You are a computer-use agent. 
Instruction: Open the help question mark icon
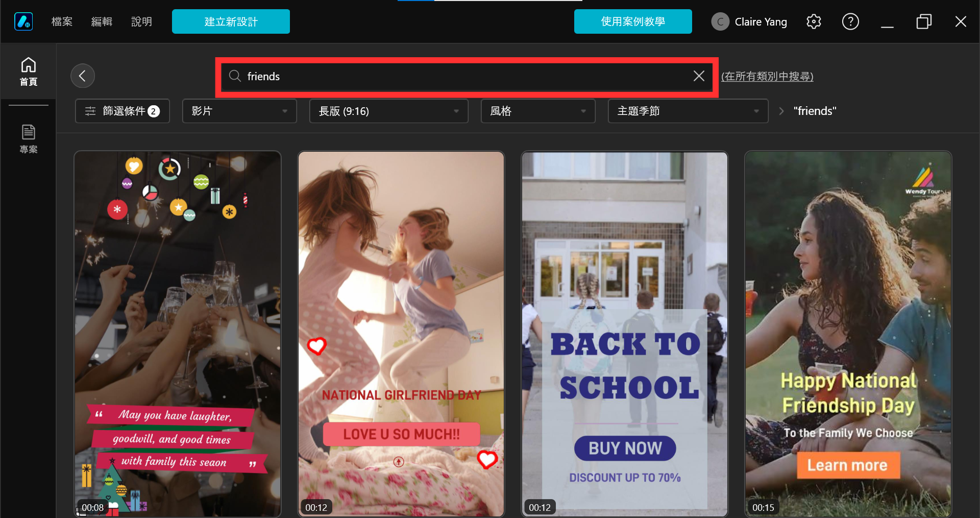[x=850, y=21]
